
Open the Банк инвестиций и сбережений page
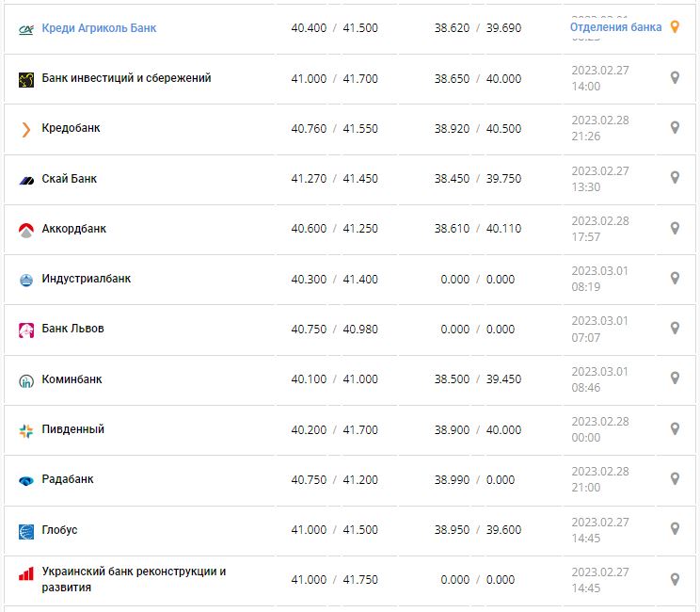[x=126, y=78]
